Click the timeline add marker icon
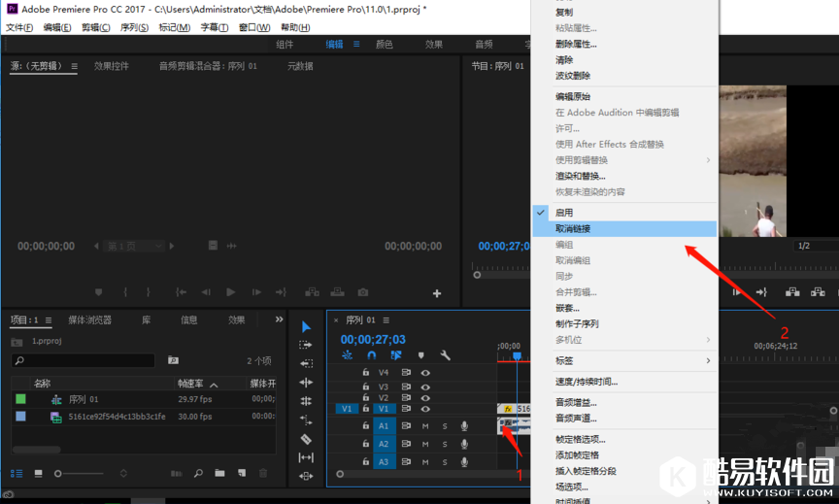839x504 pixels. (x=421, y=355)
